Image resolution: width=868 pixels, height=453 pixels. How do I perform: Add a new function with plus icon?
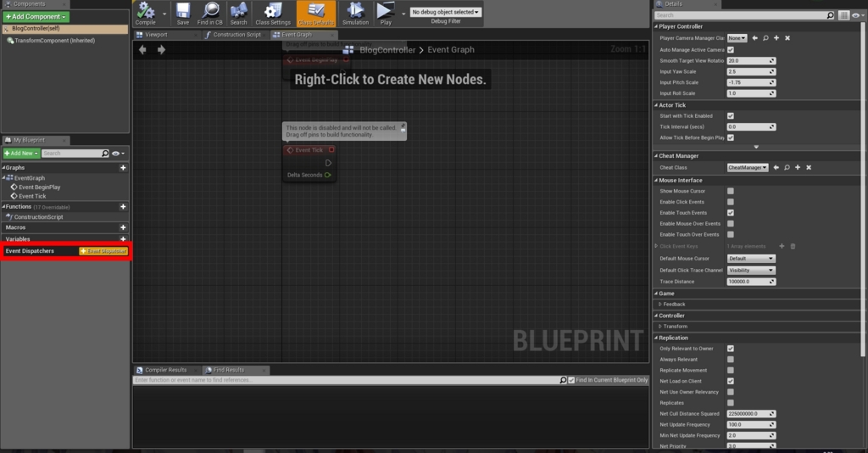pos(123,206)
